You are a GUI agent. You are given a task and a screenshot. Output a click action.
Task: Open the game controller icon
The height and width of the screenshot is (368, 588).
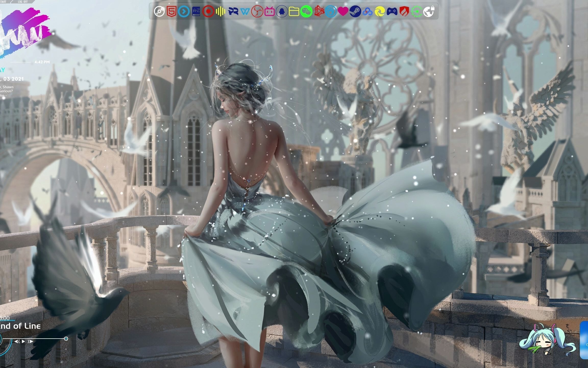point(391,11)
